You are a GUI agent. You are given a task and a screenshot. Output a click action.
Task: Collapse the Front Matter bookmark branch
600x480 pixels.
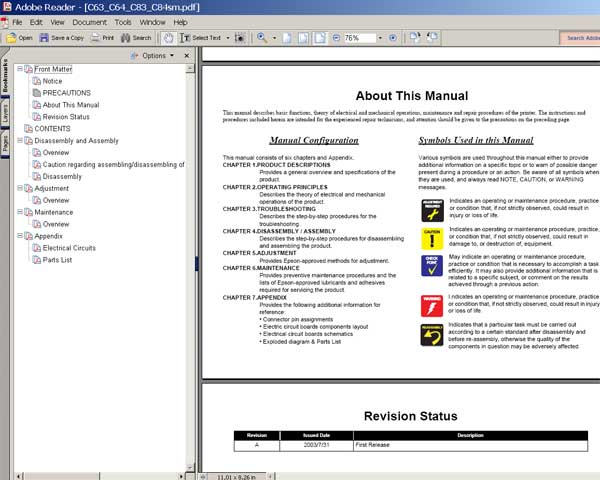20,69
